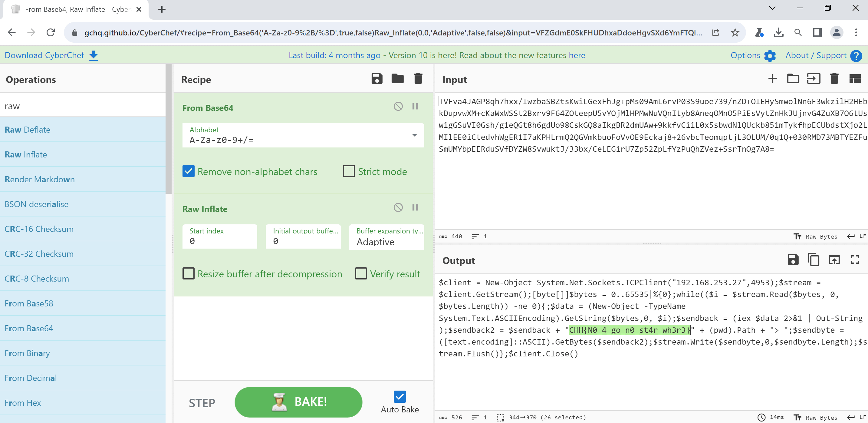Select From Base58 operation

(83, 303)
